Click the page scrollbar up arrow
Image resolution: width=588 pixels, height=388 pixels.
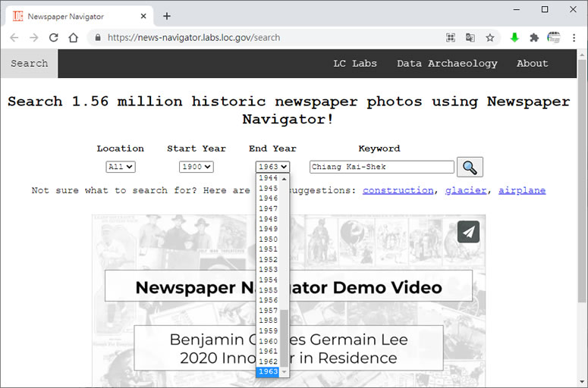tap(582, 55)
